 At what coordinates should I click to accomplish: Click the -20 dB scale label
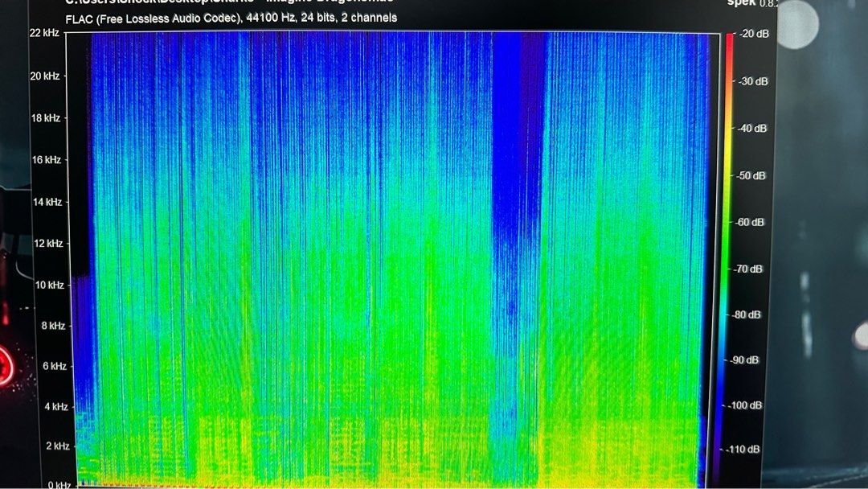(x=751, y=34)
